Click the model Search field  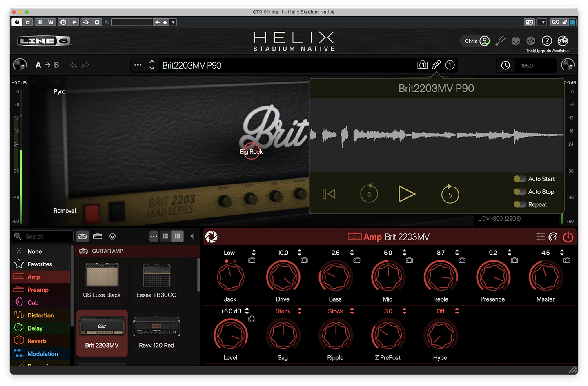[x=42, y=236]
